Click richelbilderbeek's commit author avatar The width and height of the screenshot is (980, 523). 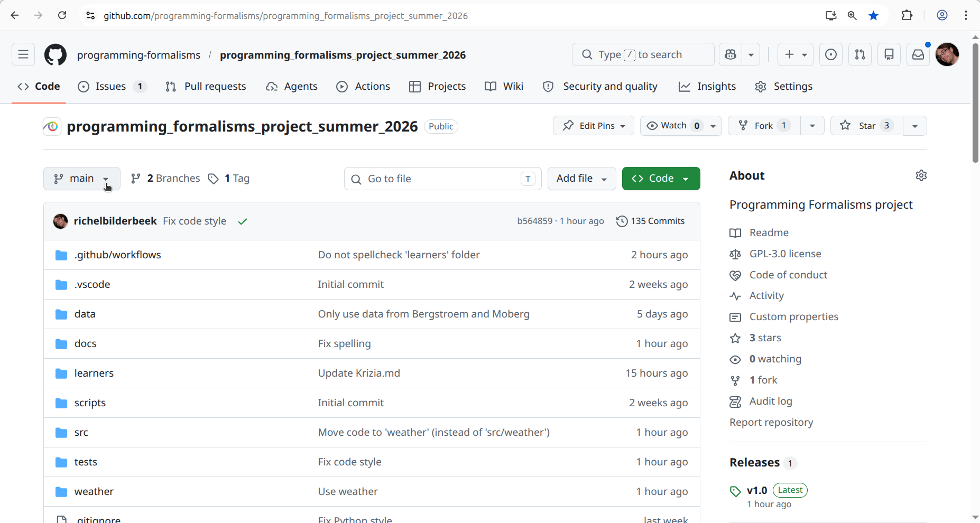61,221
